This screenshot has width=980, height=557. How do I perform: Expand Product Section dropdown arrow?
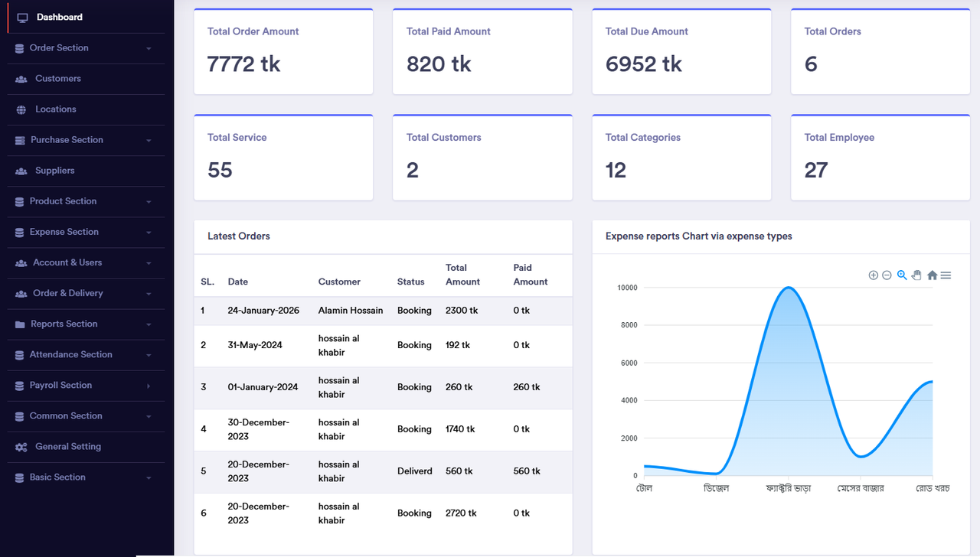(149, 202)
